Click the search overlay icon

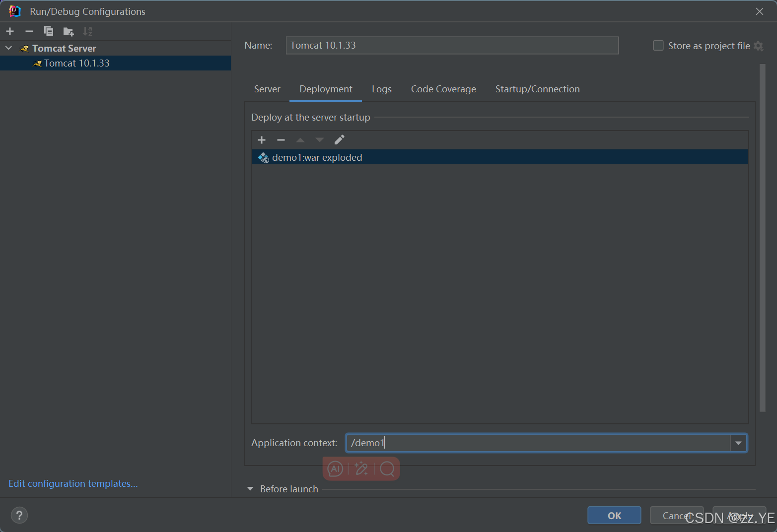[387, 468]
